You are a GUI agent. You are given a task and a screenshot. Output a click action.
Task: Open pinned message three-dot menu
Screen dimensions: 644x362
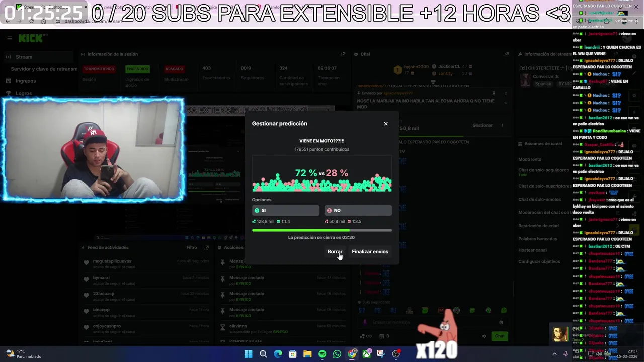point(506,93)
